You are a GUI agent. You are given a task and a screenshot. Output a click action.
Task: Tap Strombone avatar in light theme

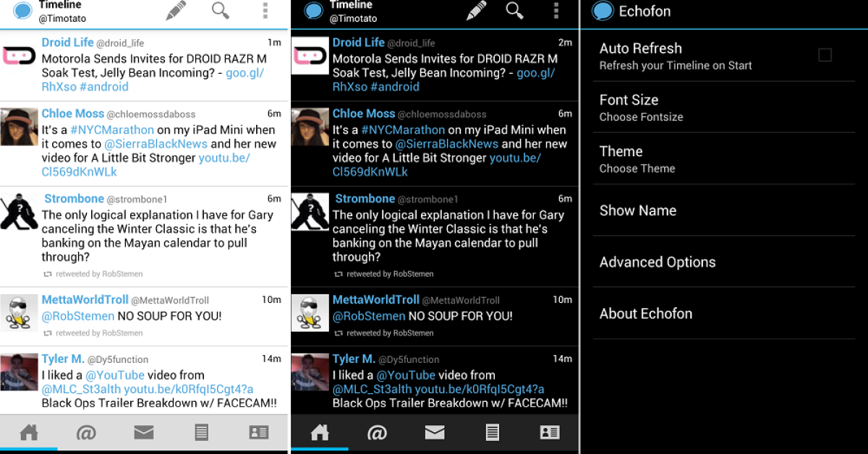click(19, 212)
